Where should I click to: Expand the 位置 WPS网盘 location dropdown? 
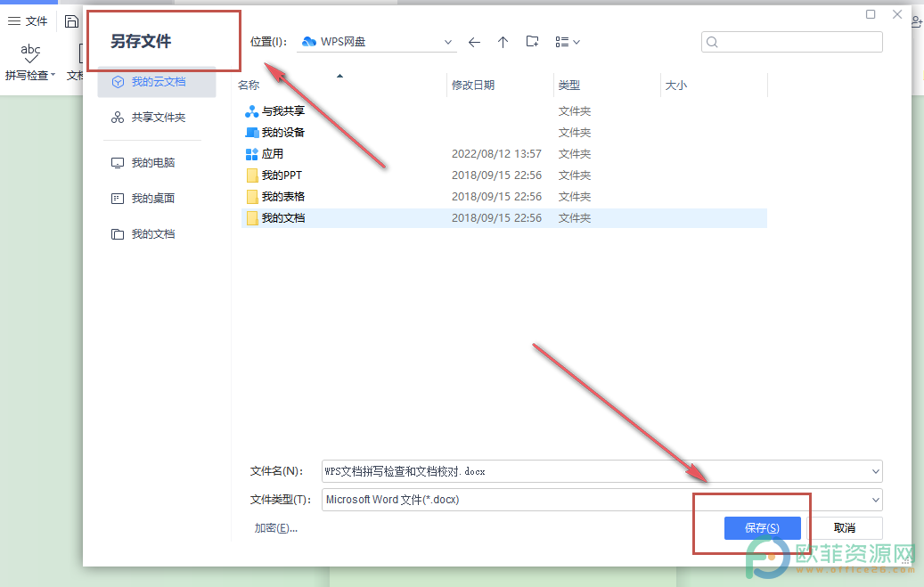pos(448,42)
